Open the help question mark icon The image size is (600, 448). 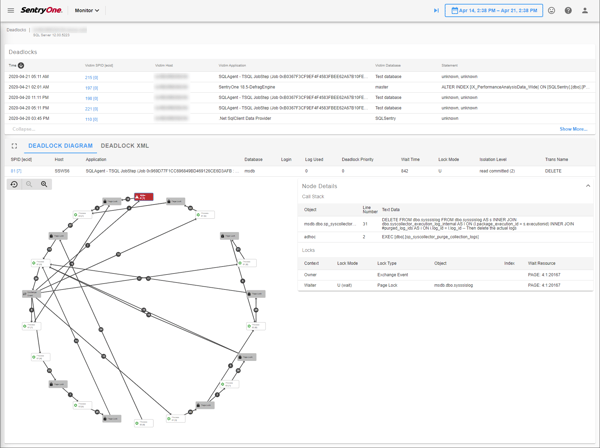(x=568, y=10)
